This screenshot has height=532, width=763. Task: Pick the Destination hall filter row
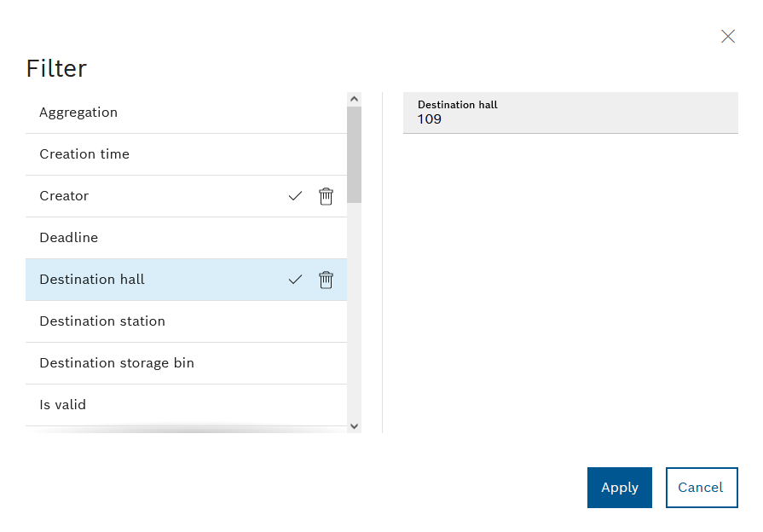[x=187, y=280]
